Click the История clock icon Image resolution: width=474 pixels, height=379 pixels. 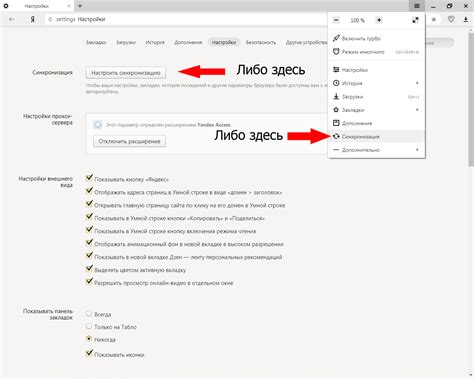click(336, 83)
